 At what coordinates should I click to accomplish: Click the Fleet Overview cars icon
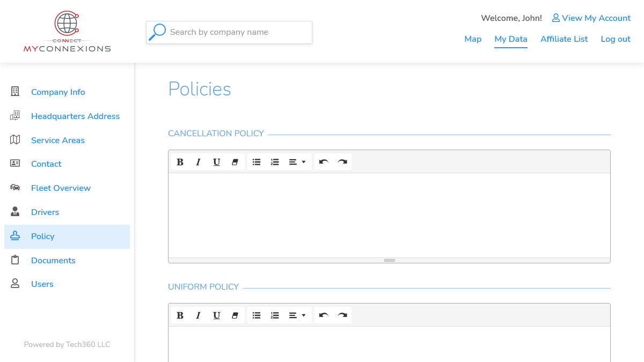pos(15,188)
